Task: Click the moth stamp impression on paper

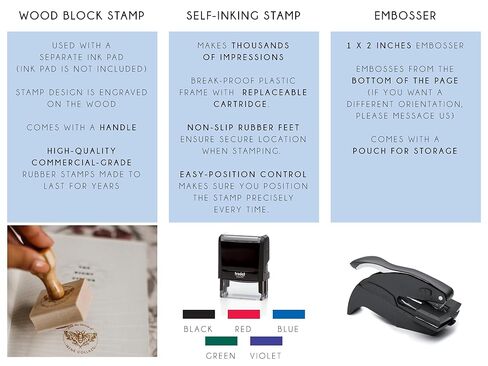Action: pos(81,337)
